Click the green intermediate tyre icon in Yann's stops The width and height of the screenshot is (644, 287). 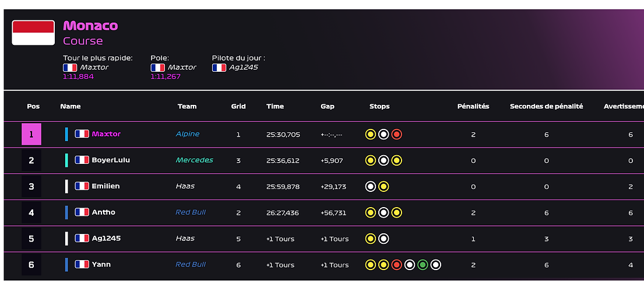tap(423, 265)
